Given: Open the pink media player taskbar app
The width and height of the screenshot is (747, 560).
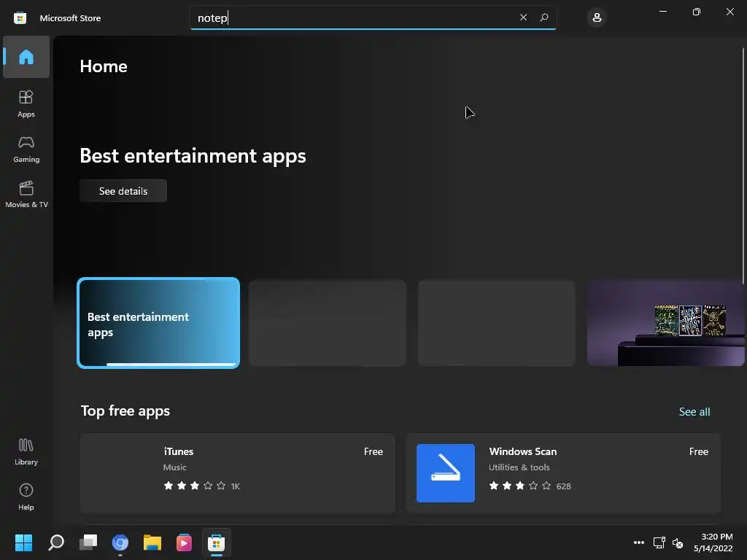Looking at the screenshot, I should [184, 542].
